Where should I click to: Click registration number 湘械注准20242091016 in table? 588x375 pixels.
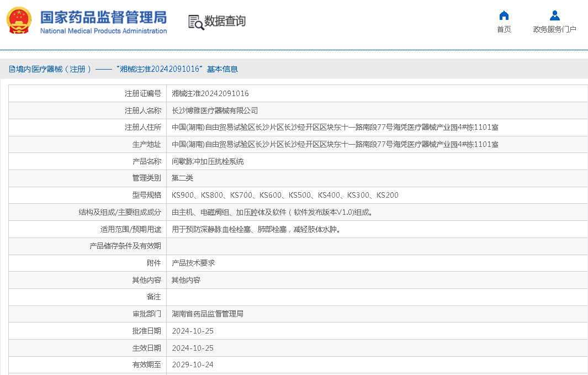[x=210, y=93]
